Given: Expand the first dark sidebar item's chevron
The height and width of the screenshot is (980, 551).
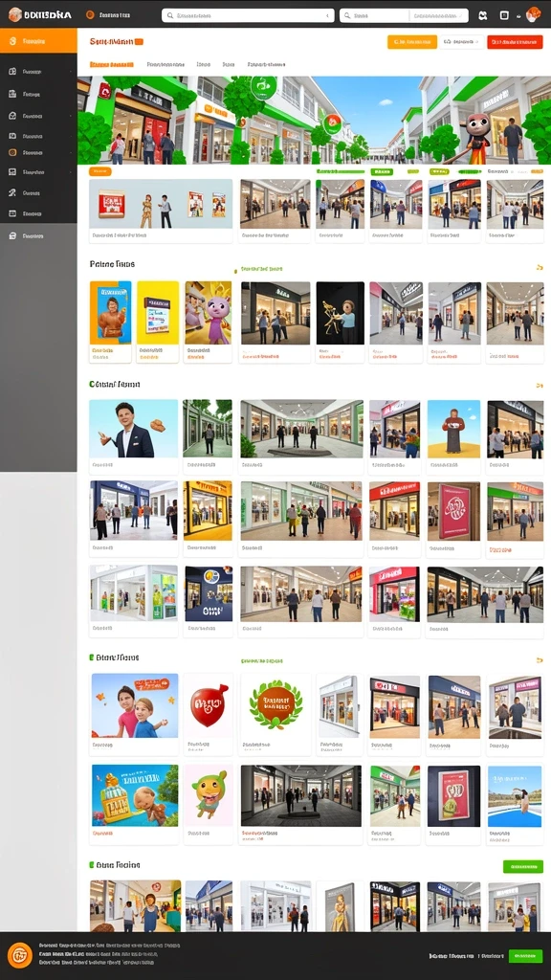Looking at the screenshot, I should tap(73, 72).
